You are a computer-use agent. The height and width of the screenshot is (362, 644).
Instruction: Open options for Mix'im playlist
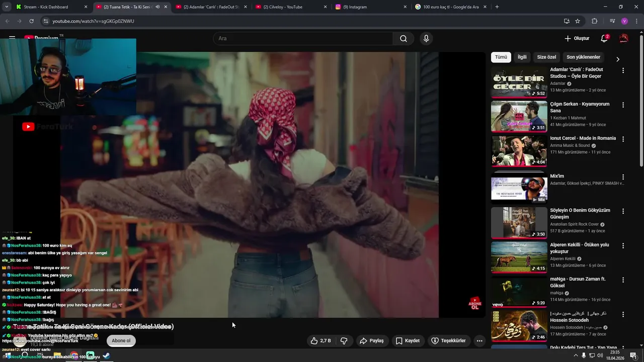(623, 177)
